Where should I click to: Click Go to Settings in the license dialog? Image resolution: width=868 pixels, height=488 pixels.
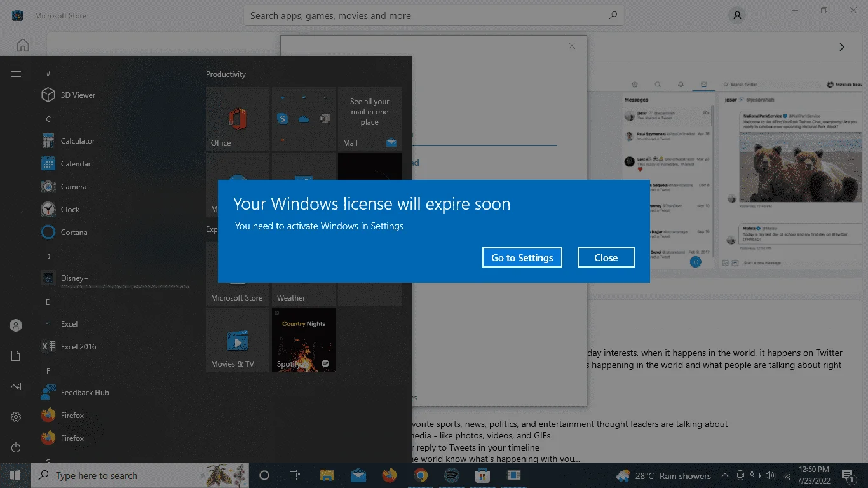pos(522,257)
